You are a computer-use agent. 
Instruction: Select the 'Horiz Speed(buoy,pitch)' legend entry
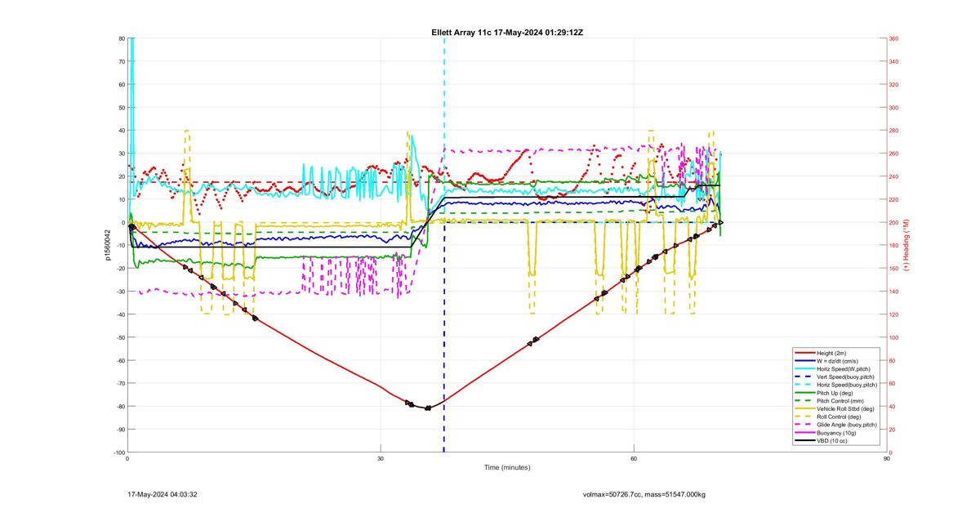click(836, 385)
